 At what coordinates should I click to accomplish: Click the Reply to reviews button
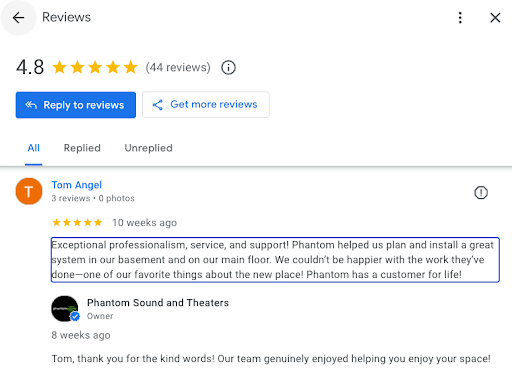point(76,105)
